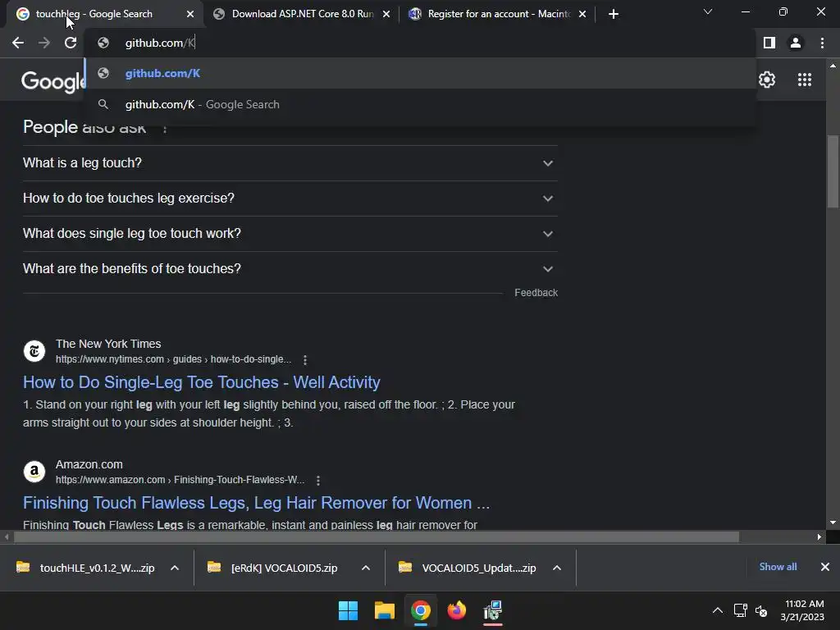The height and width of the screenshot is (630, 840).
Task: Expand options for touchHLE zip download
Action: [175, 568]
